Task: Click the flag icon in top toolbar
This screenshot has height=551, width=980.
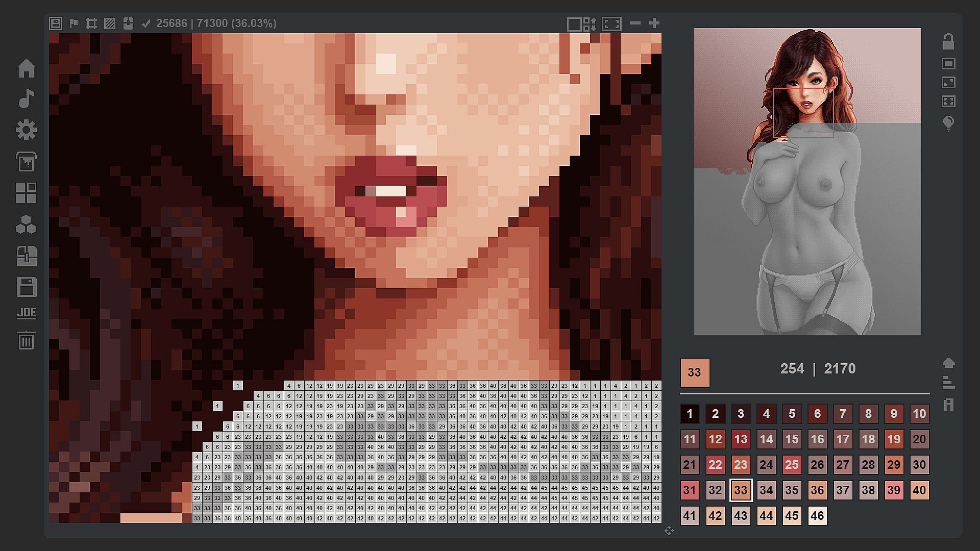Action: [73, 23]
